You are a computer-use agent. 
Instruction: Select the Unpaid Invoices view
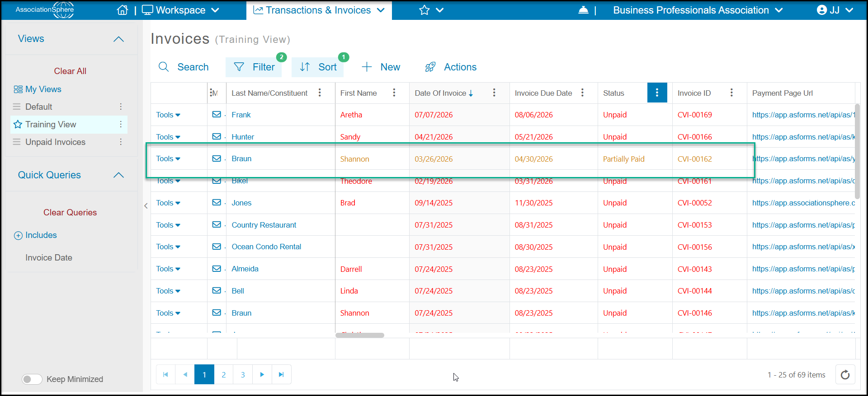pyautogui.click(x=55, y=142)
